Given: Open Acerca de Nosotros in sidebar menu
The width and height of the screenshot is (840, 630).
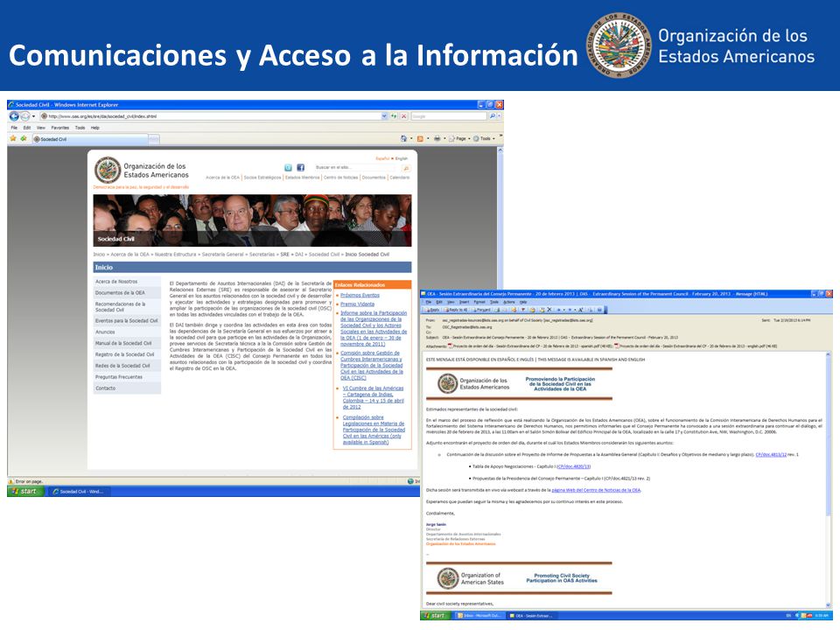Looking at the screenshot, I should click(127, 282).
